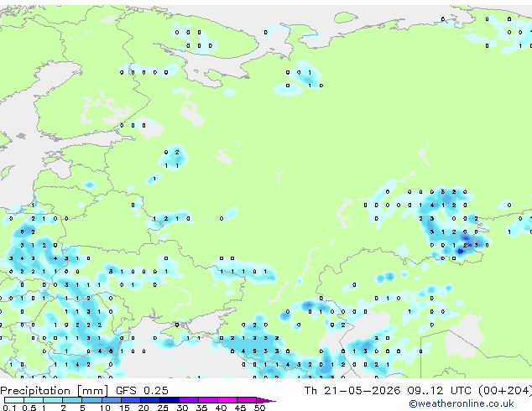532x411 pixels.
Task: Click the dark navy legend swatch between 25 and 30
Action: coord(170,400)
